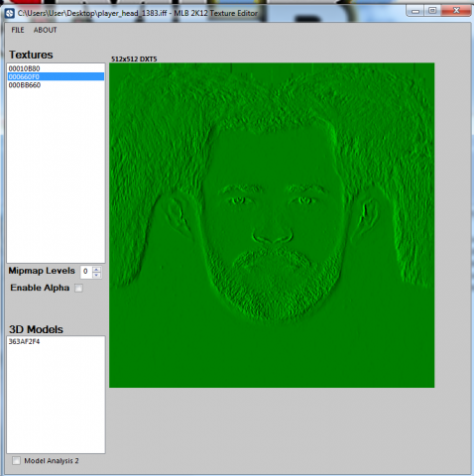Close the Texture Editor window
This screenshot has height=476, width=474.
coord(456,11)
